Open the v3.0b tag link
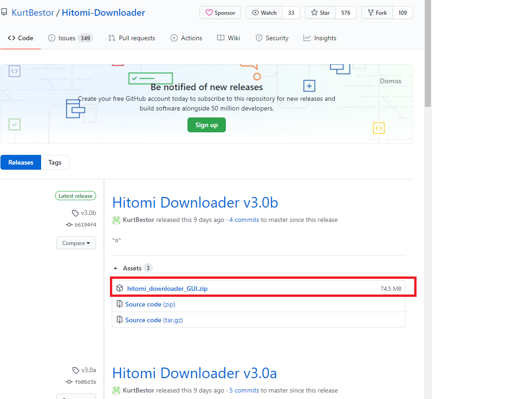The image size is (532, 399). (x=84, y=213)
